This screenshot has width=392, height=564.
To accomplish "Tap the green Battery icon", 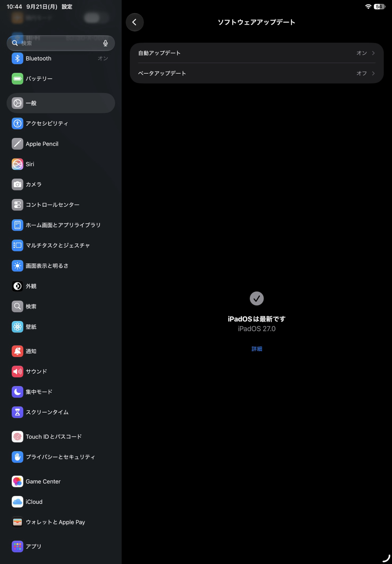I will point(17,79).
